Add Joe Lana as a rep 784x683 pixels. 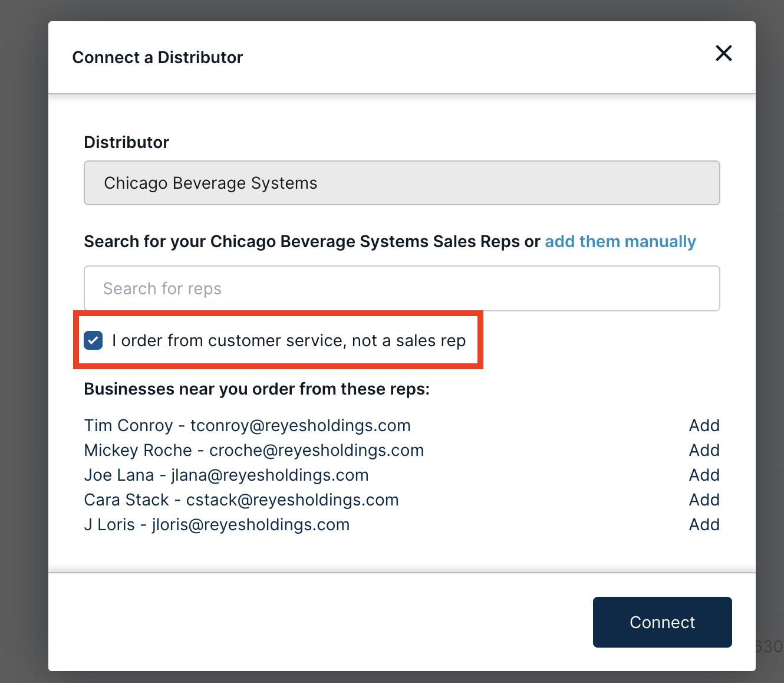pyautogui.click(x=704, y=475)
